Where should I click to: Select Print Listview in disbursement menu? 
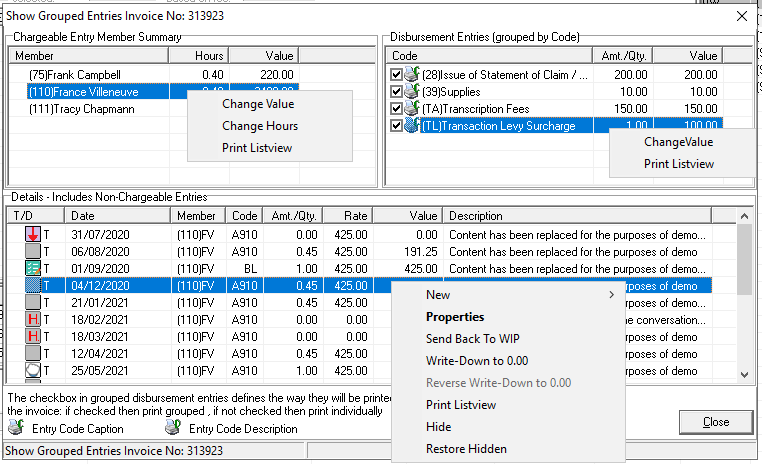point(679,164)
